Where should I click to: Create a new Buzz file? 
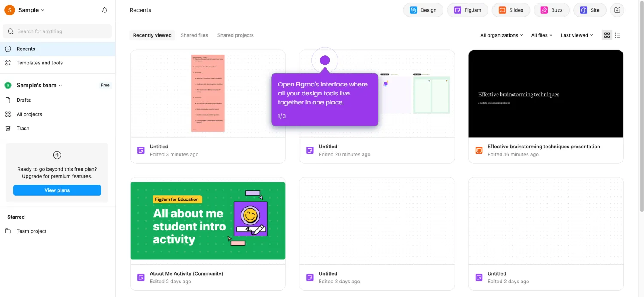tap(552, 10)
